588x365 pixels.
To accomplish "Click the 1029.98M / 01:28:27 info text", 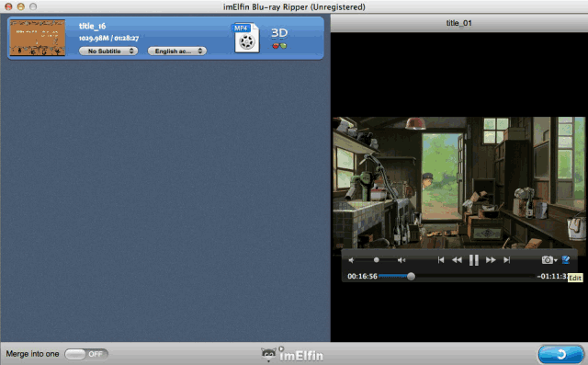I will click(x=108, y=38).
